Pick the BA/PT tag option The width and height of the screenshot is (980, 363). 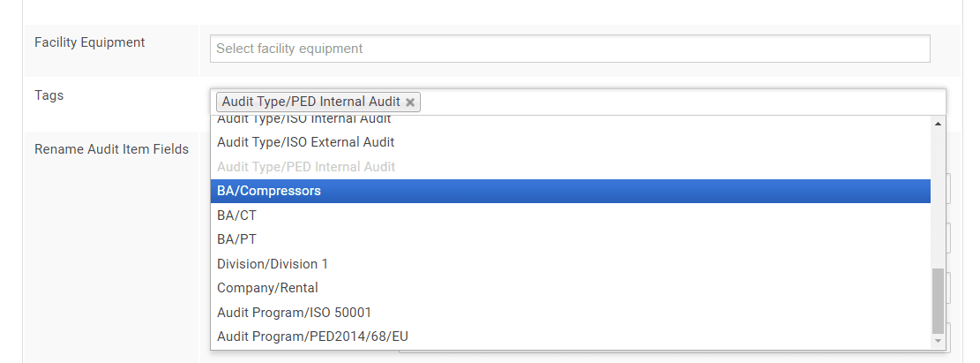[x=236, y=239]
